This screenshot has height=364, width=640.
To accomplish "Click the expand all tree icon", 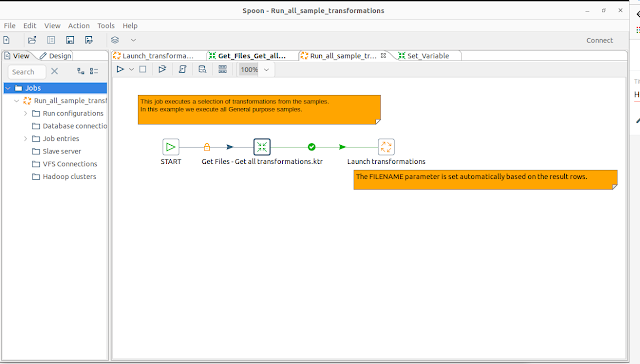I will pyautogui.click(x=80, y=71).
